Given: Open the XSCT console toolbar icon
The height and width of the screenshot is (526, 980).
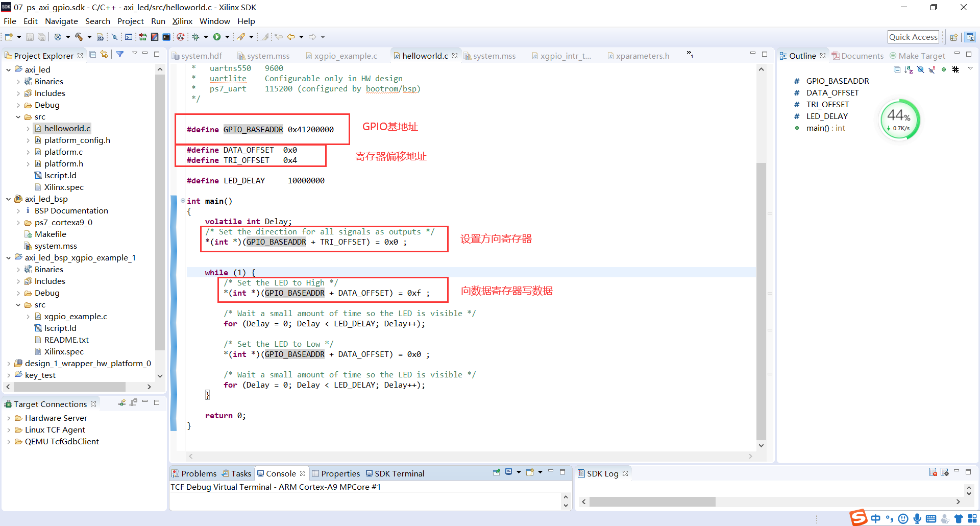Looking at the screenshot, I should point(129,37).
